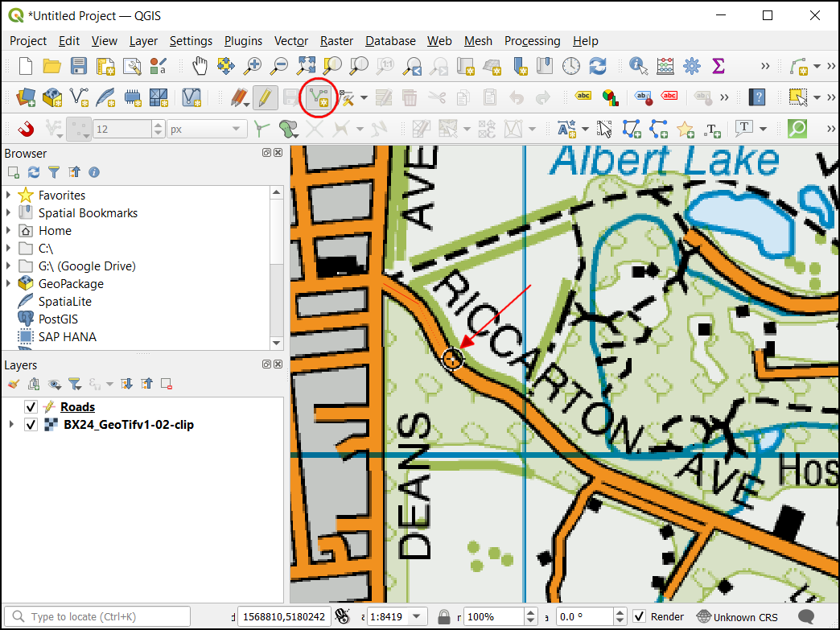Expand the Favorites tree item
This screenshot has height=630, width=840.
coord(9,196)
